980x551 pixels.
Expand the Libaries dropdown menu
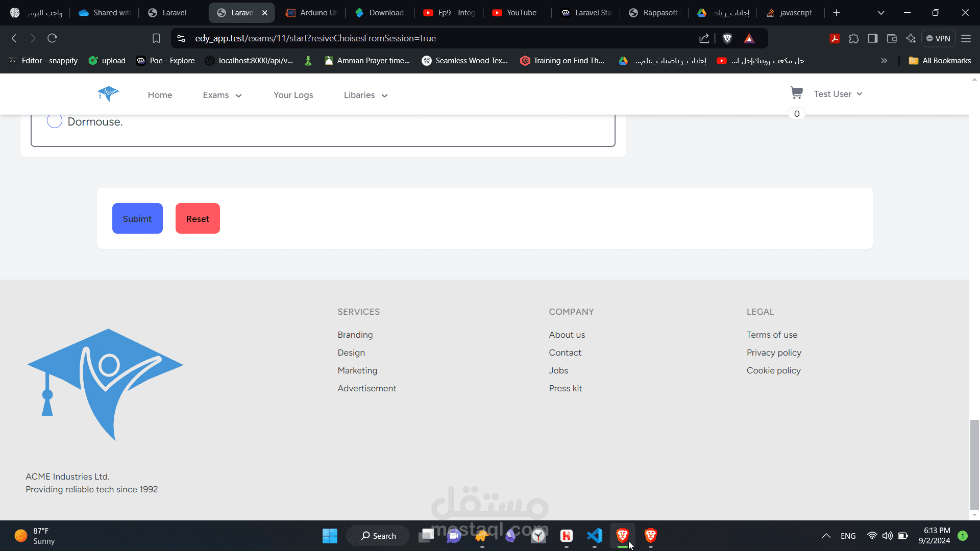point(365,95)
